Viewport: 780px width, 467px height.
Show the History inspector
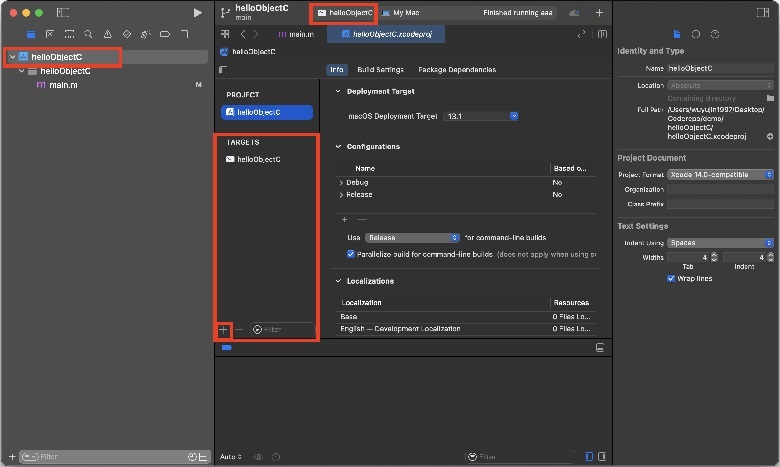point(695,34)
